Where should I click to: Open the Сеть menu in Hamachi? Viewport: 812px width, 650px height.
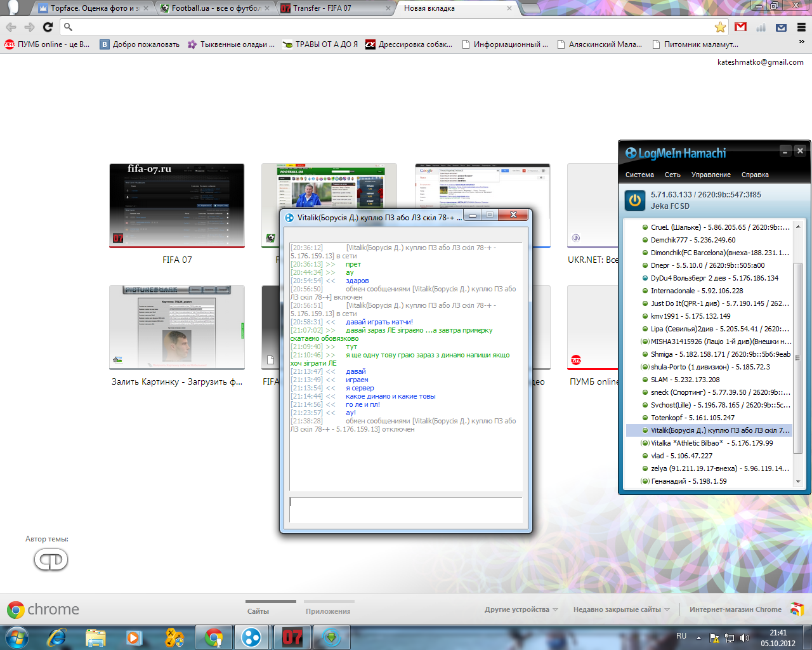[672, 175]
